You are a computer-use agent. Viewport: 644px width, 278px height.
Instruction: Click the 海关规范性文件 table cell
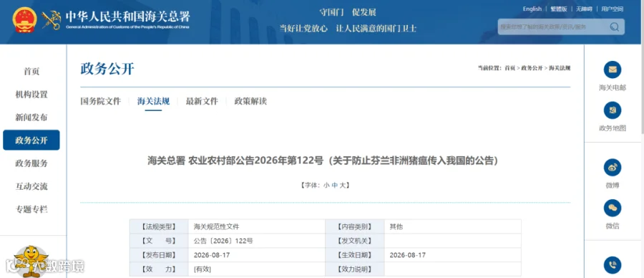[x=256, y=226]
